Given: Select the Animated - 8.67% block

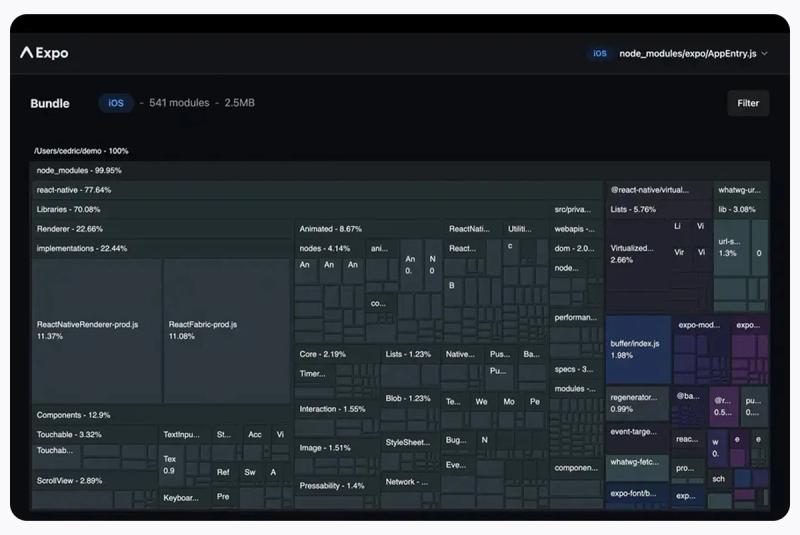Looking at the screenshot, I should pyautogui.click(x=369, y=229).
